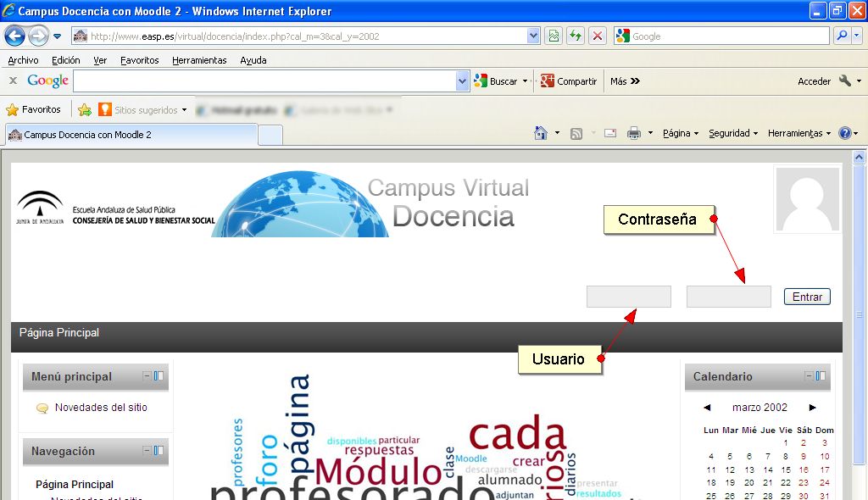The height and width of the screenshot is (500, 868).
Task: Dock the Navegación block to the side
Action: coord(159,451)
